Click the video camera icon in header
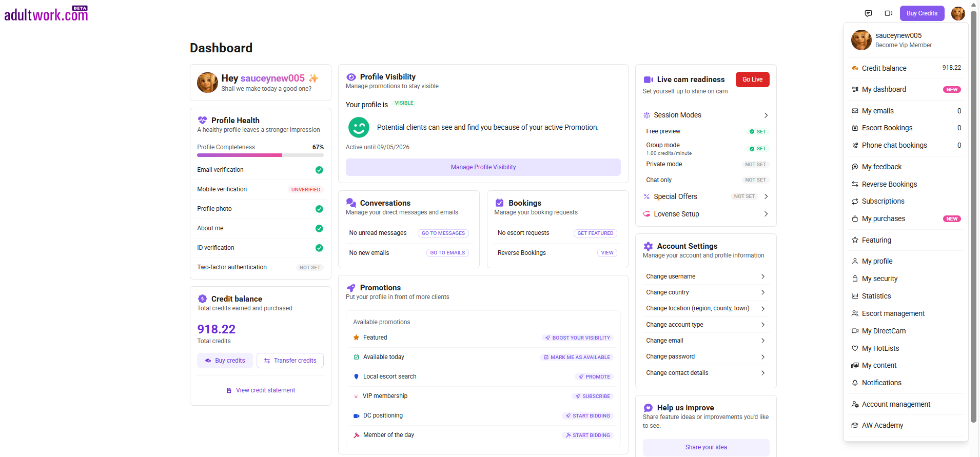Screen dimensions: 980x457 (x=889, y=13)
